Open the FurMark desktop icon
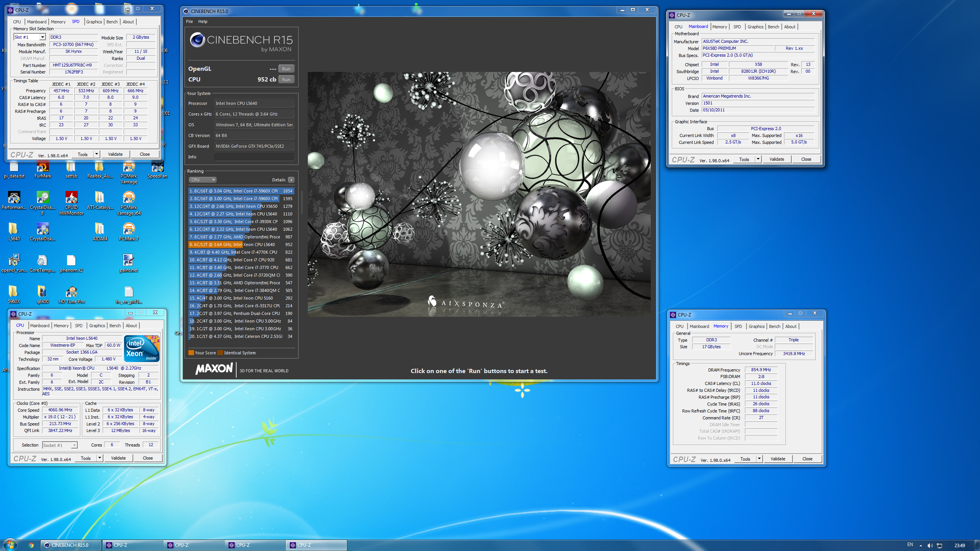 (x=42, y=171)
